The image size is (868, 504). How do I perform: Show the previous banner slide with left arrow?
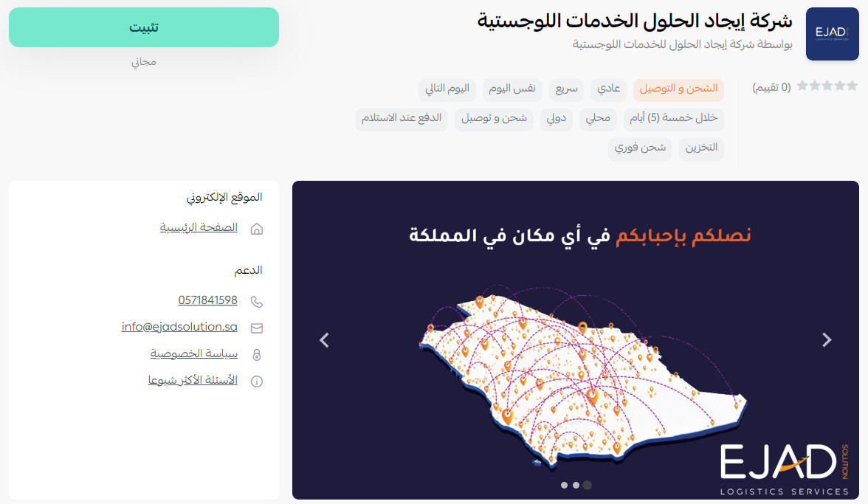(x=325, y=339)
